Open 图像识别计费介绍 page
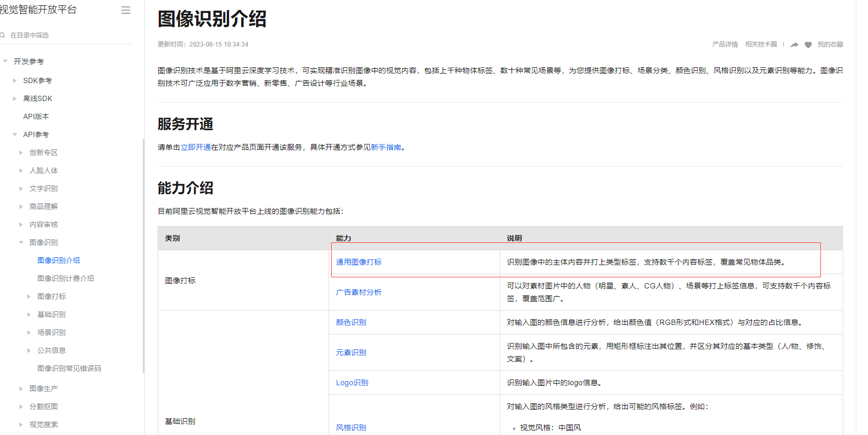The width and height of the screenshot is (868, 435). point(66,278)
